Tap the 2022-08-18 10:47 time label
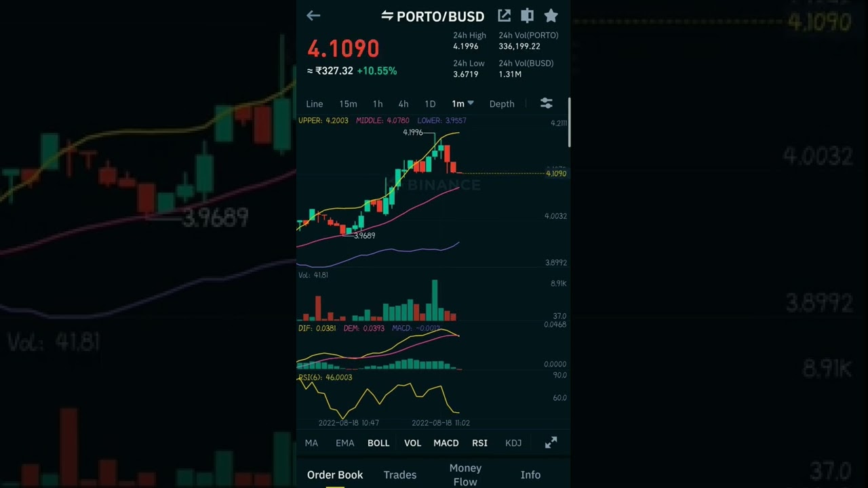Viewport: 868px width, 488px height. [x=349, y=423]
